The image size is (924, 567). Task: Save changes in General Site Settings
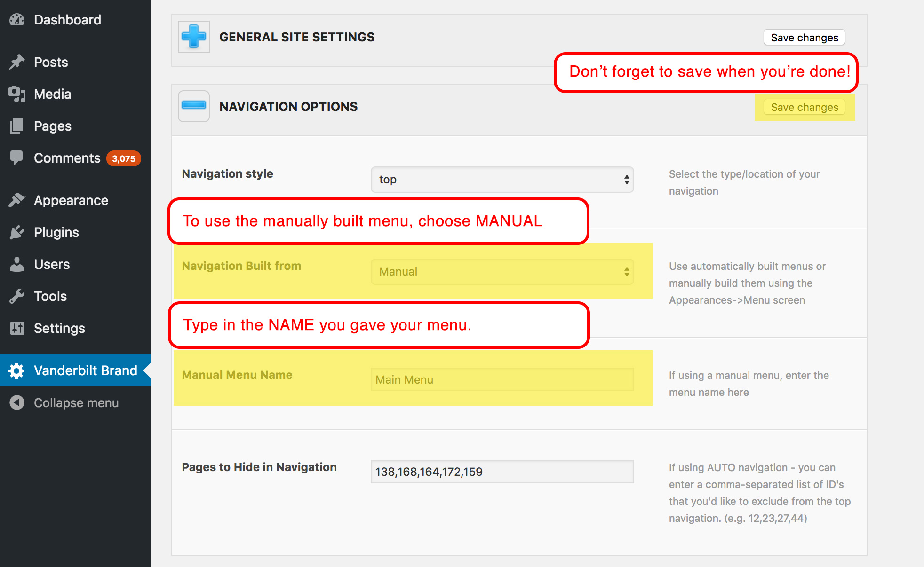click(804, 38)
